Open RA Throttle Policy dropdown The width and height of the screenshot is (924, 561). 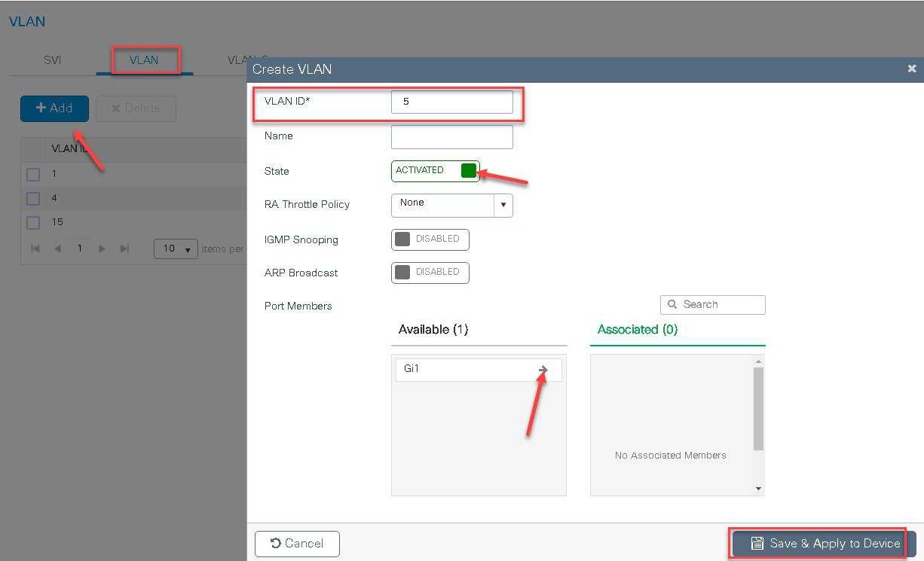(x=452, y=206)
